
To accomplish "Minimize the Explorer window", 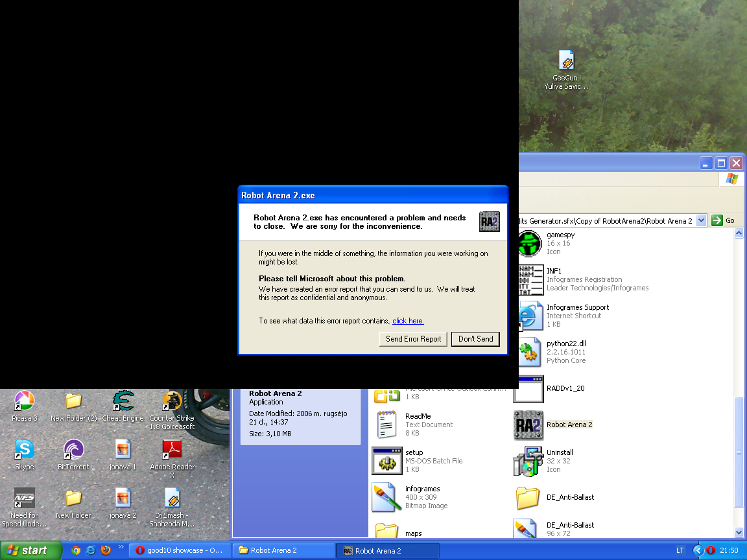I will [706, 163].
